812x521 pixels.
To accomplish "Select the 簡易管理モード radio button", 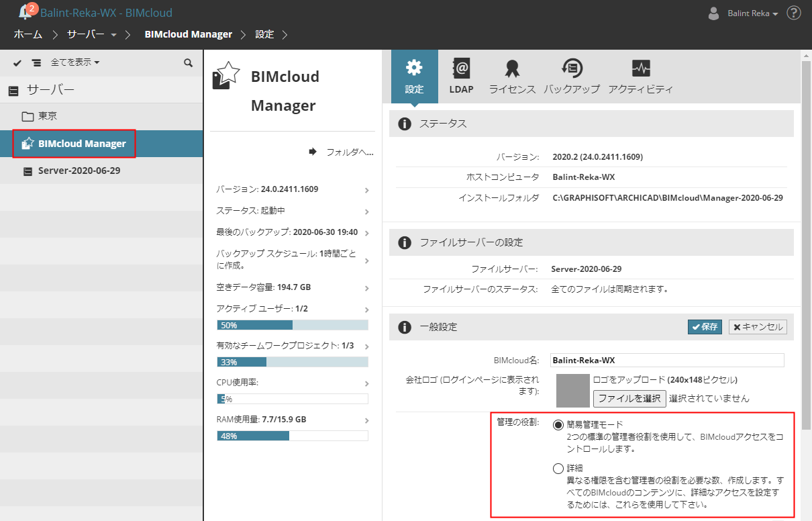I will (x=558, y=425).
